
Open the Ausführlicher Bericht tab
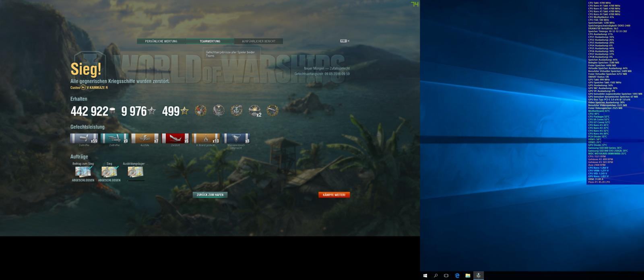[258, 41]
